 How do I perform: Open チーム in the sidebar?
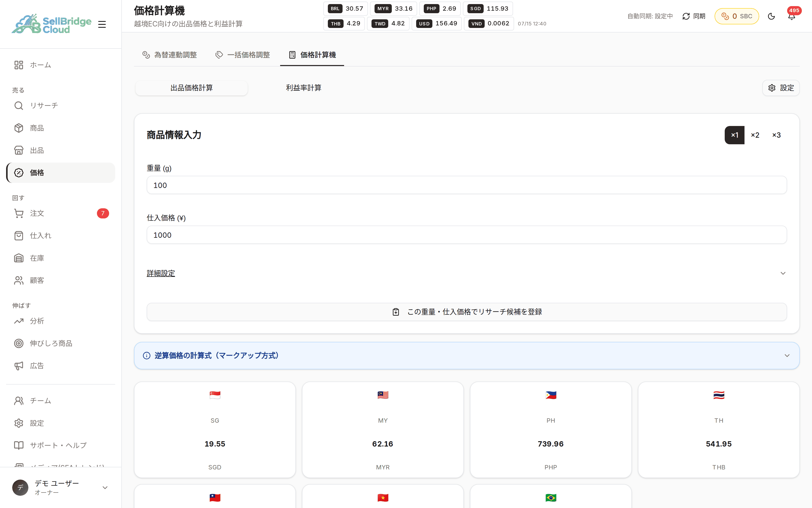point(60,401)
